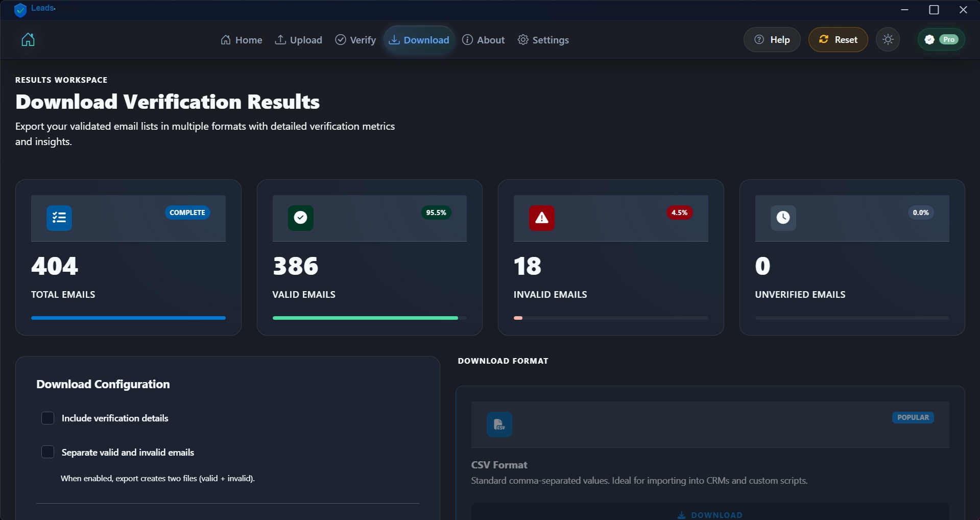980x520 pixels.
Task: Open the Home nav tab
Action: coord(241,40)
